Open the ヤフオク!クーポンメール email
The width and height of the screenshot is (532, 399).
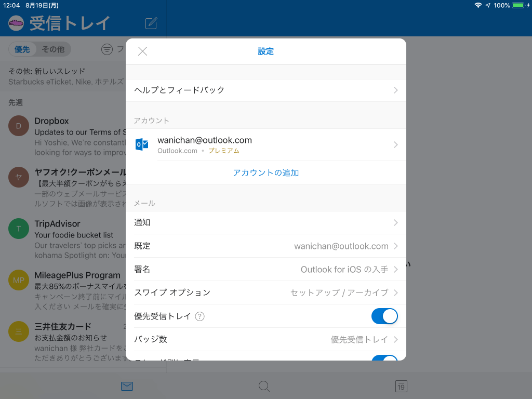63,188
